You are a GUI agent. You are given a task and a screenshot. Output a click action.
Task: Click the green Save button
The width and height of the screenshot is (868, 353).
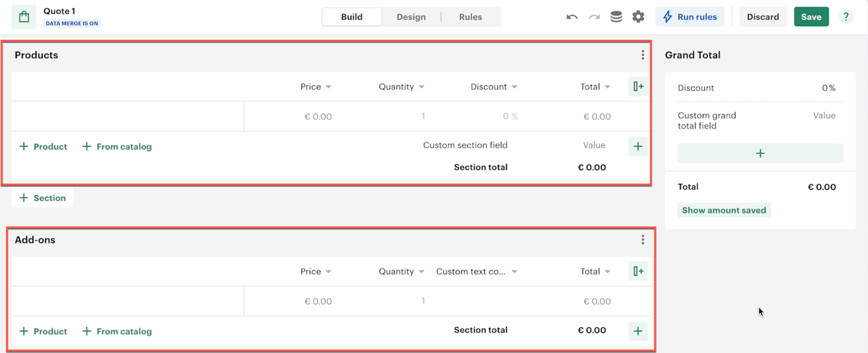811,17
